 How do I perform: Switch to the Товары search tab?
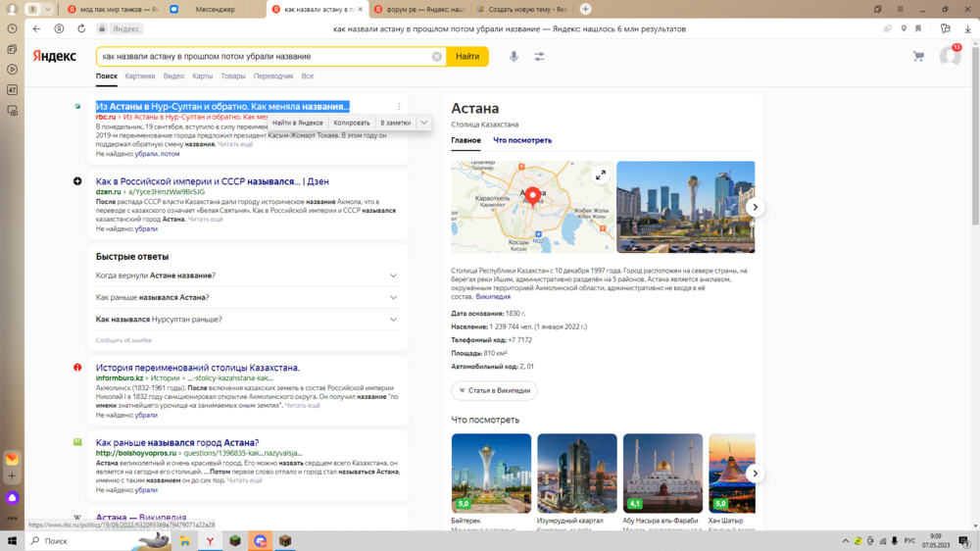232,76
